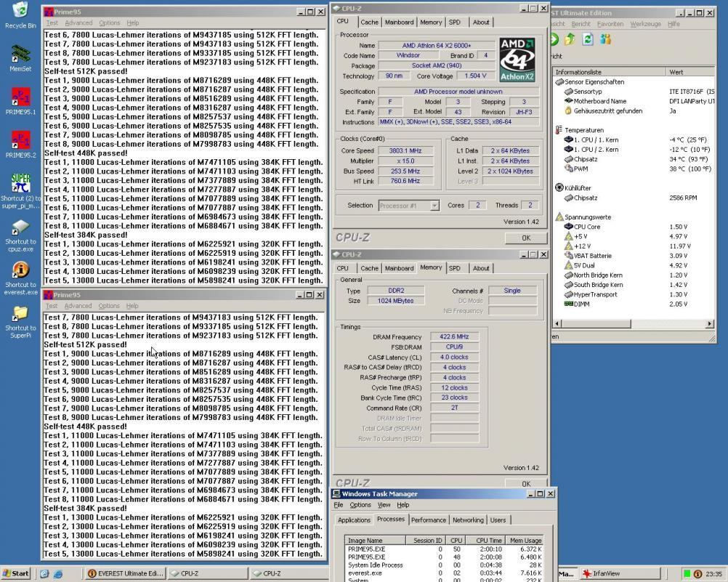
Task: Select the North Bridge Kern row
Action: [x=634, y=275]
